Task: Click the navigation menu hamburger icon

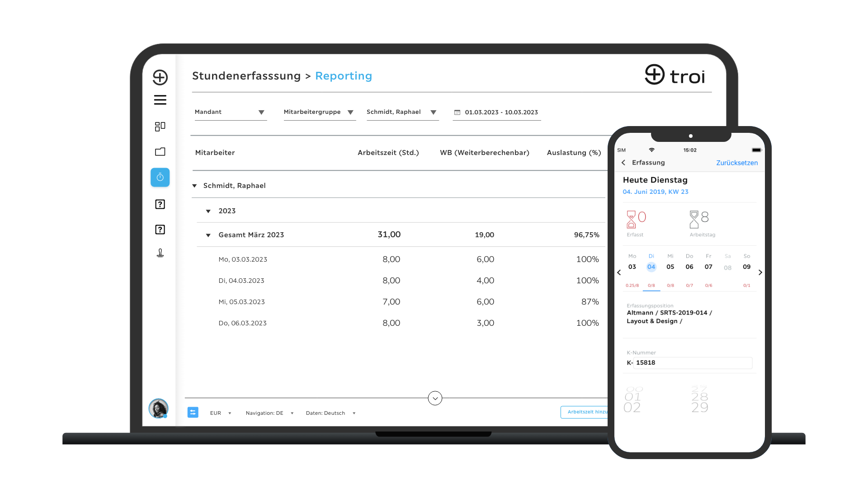Action: tap(160, 100)
